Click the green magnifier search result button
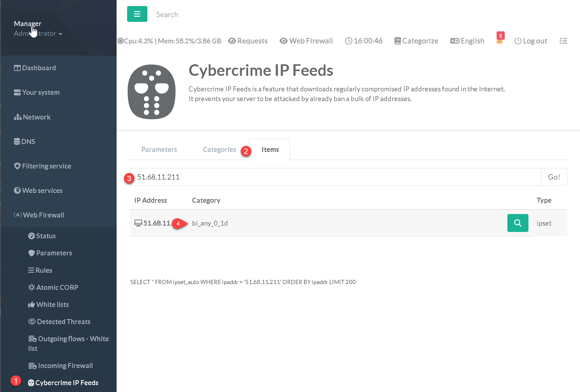Image resolution: width=580 pixels, height=392 pixels. click(x=517, y=223)
